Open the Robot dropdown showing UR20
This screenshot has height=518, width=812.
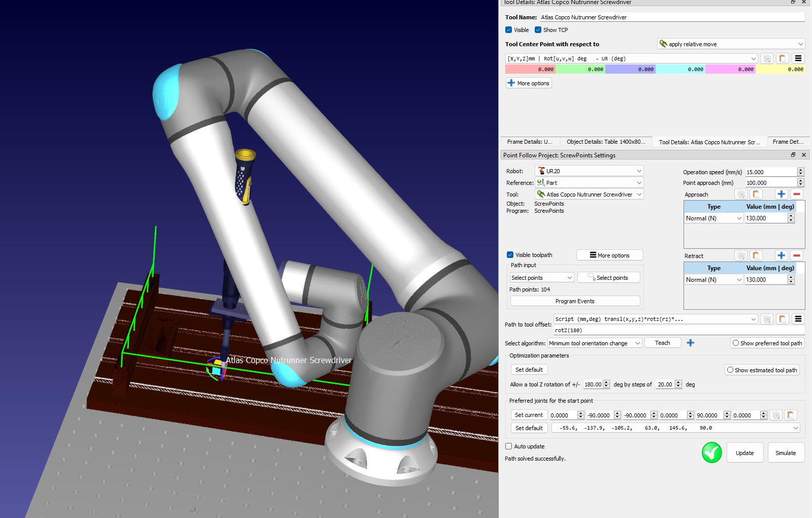pyautogui.click(x=589, y=171)
